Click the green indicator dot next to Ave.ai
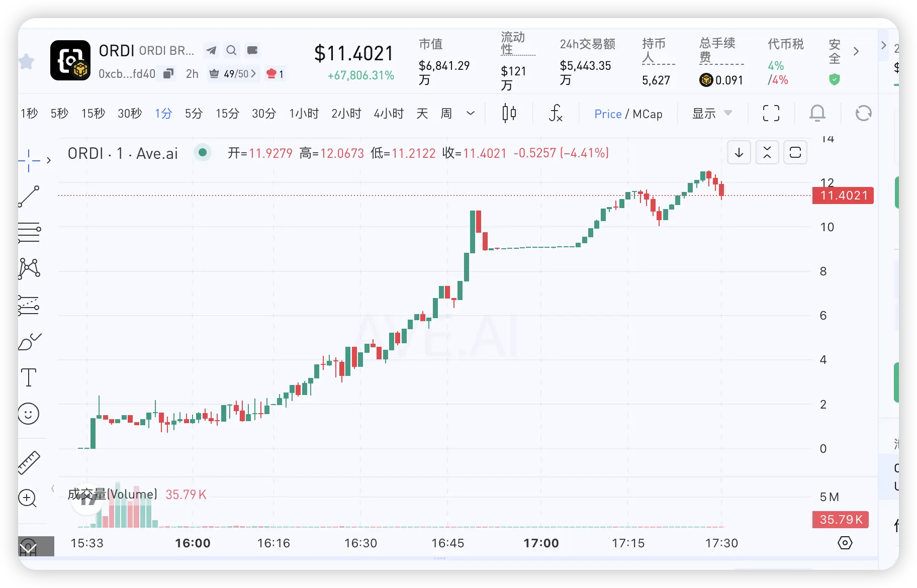This screenshot has width=917, height=588. (203, 152)
